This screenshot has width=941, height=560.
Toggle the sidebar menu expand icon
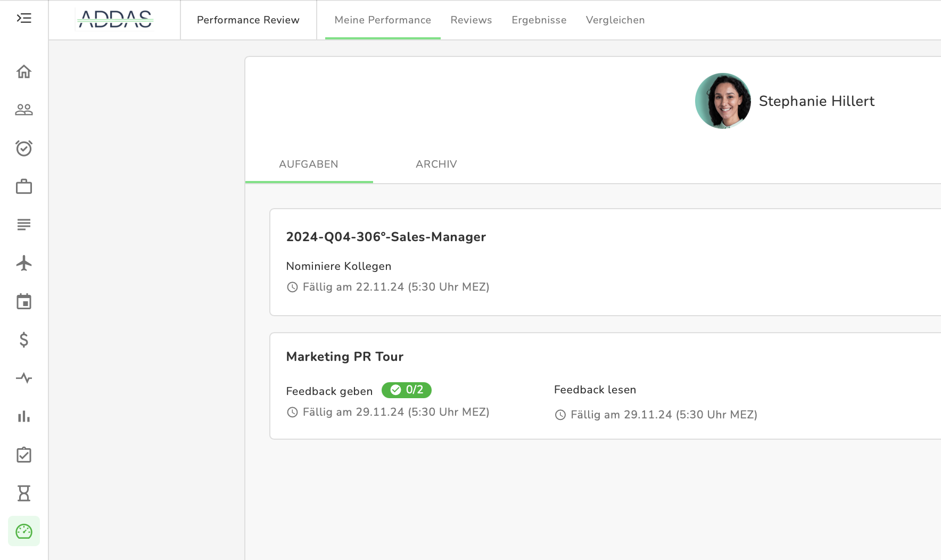(24, 19)
